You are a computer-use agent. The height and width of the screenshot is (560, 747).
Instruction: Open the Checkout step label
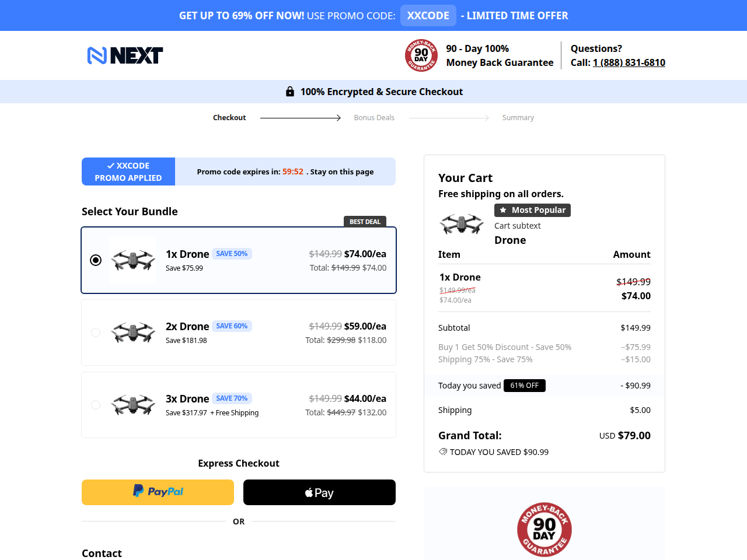click(229, 118)
